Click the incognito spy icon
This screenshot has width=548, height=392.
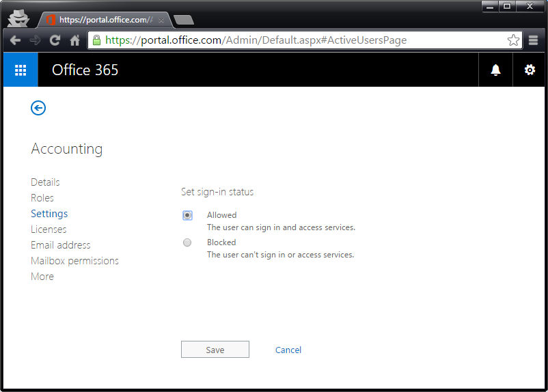tap(18, 18)
